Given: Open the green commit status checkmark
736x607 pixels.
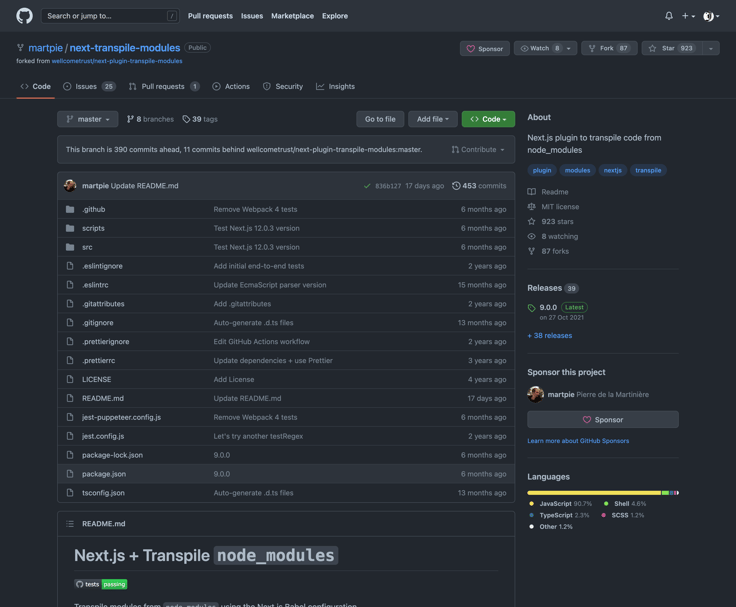Looking at the screenshot, I should [367, 186].
